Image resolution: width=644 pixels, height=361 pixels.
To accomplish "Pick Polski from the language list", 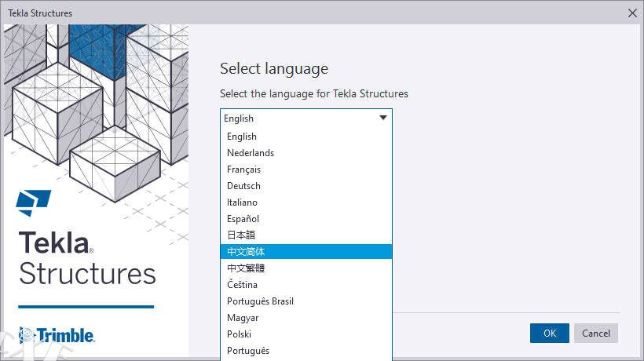I will (240, 334).
